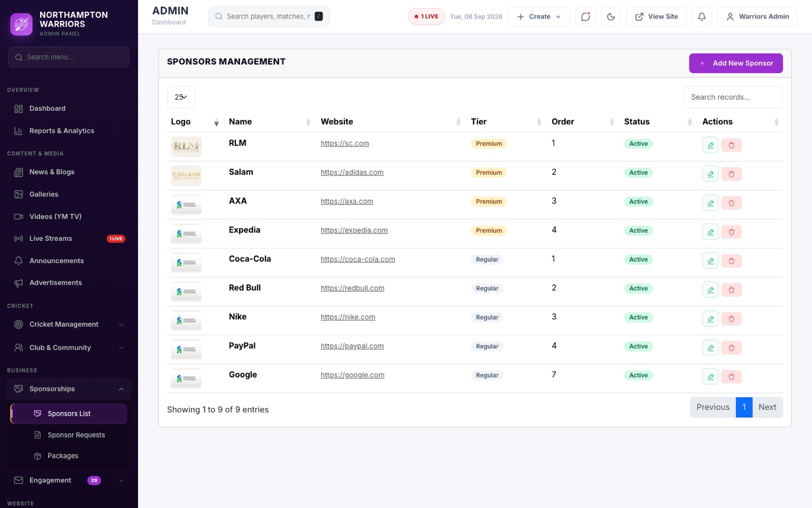Image resolution: width=812 pixels, height=508 pixels.
Task: Open the Warriors Admin user menu
Action: click(x=757, y=17)
